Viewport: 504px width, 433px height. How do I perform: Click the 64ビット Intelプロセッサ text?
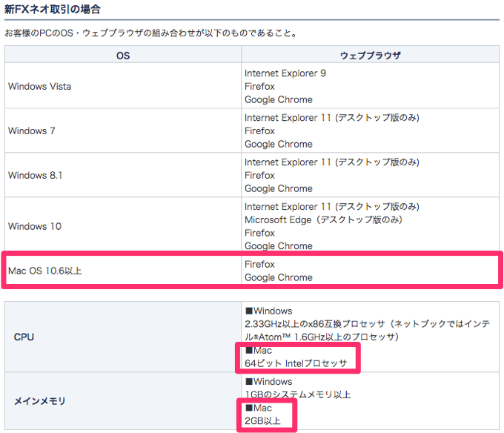(296, 364)
